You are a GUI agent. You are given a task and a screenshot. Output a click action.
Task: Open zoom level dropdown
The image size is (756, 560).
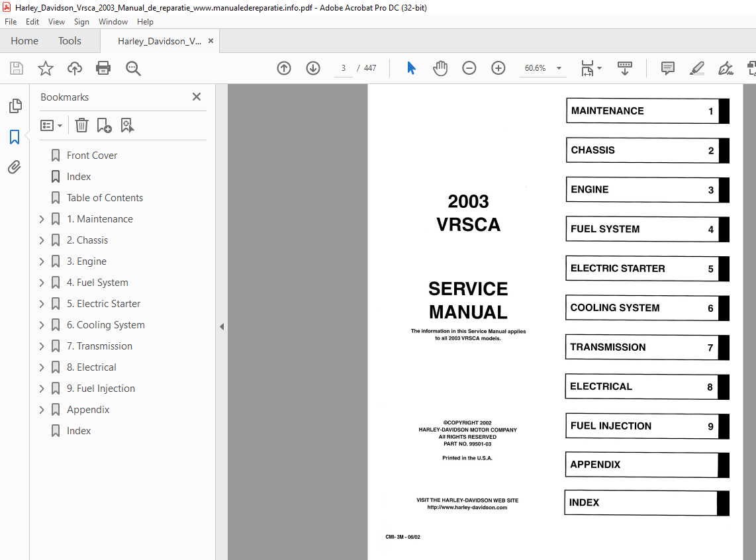[x=559, y=68]
